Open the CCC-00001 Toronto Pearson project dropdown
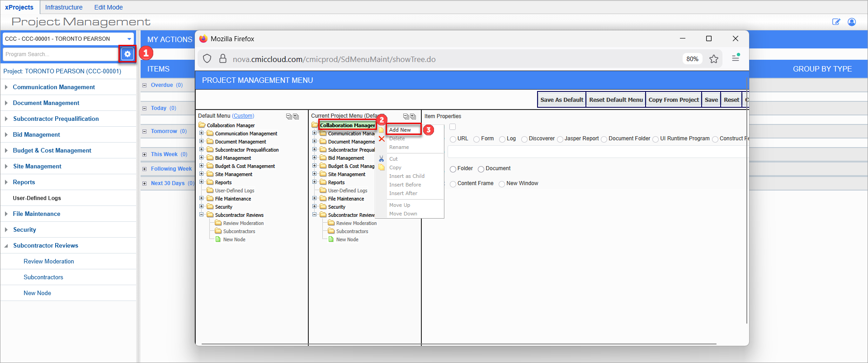 (x=68, y=39)
